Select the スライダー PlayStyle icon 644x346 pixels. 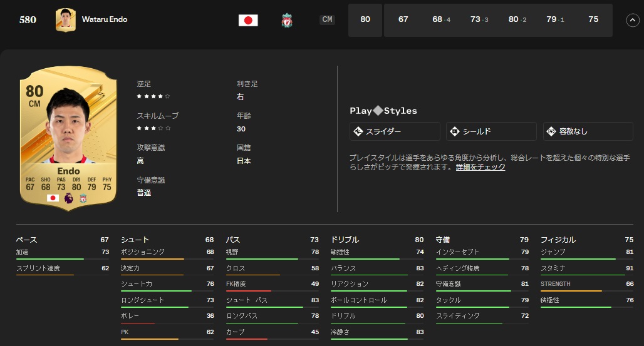[358, 131]
